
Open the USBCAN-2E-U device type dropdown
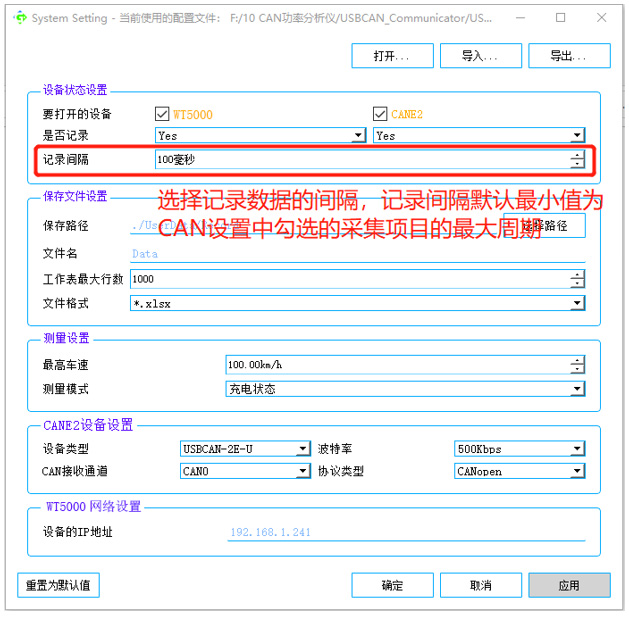pos(245,449)
